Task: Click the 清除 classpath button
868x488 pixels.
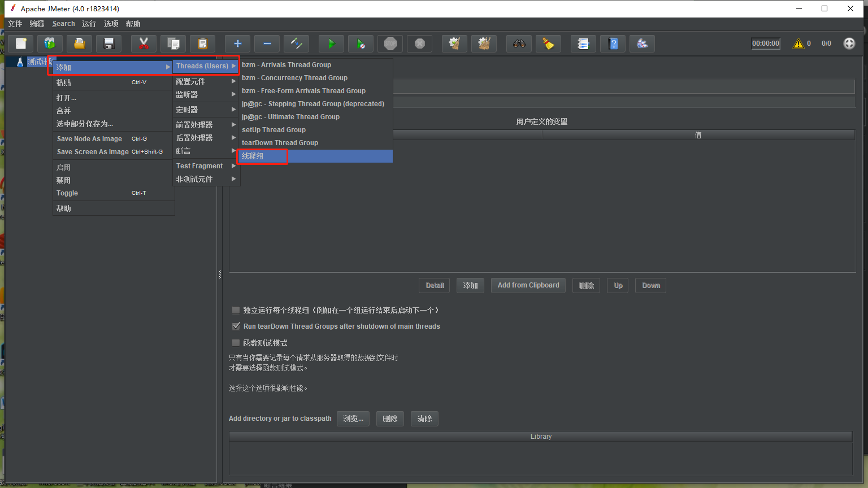Action: click(424, 419)
